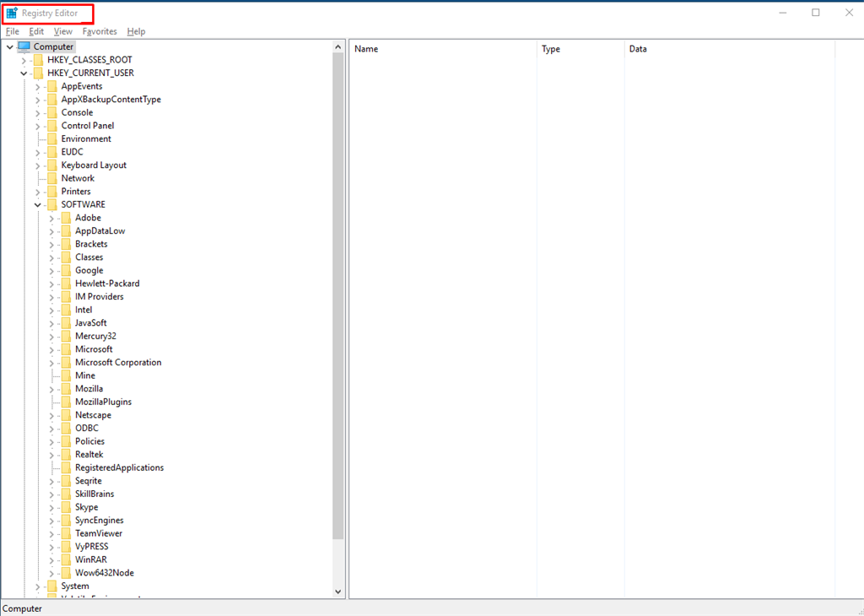Select the IM Providers key

[x=100, y=296]
